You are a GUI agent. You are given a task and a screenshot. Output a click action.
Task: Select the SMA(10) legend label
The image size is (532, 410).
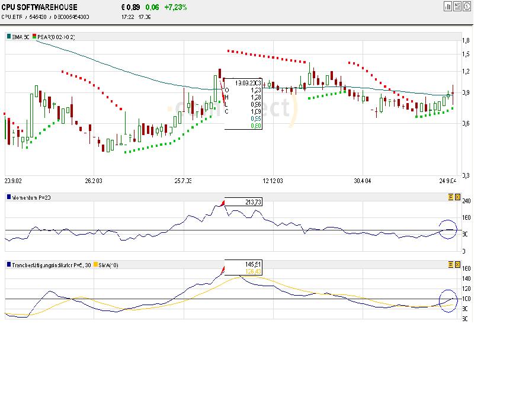[108, 265]
